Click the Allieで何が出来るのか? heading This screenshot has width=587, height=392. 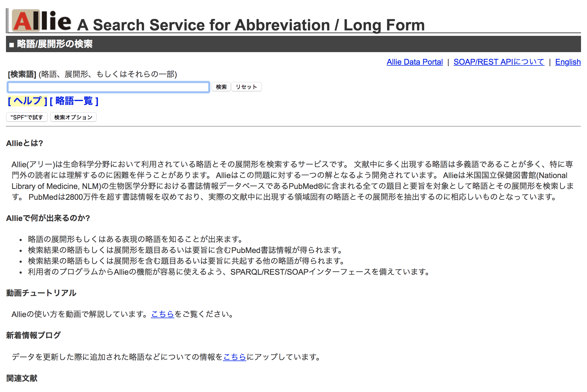click(x=48, y=218)
